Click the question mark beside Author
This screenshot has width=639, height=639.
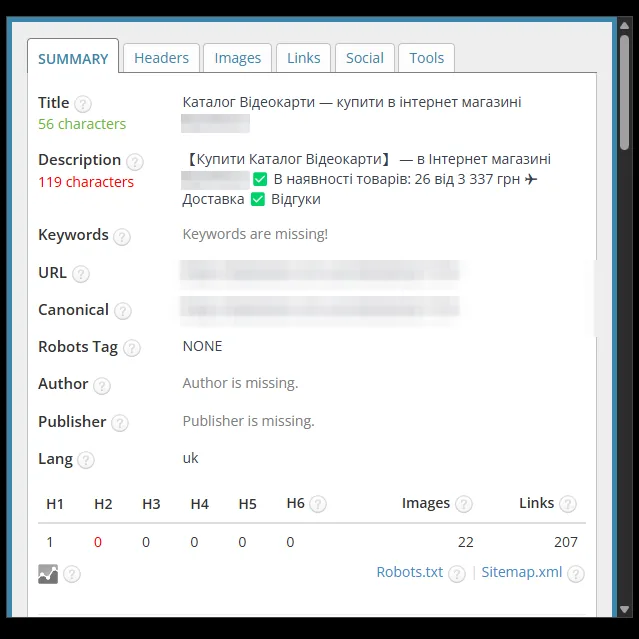pos(101,386)
